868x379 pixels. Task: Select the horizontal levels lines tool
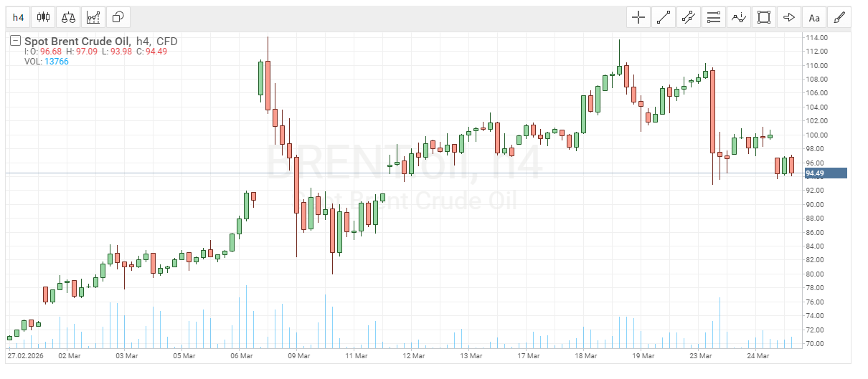[714, 17]
